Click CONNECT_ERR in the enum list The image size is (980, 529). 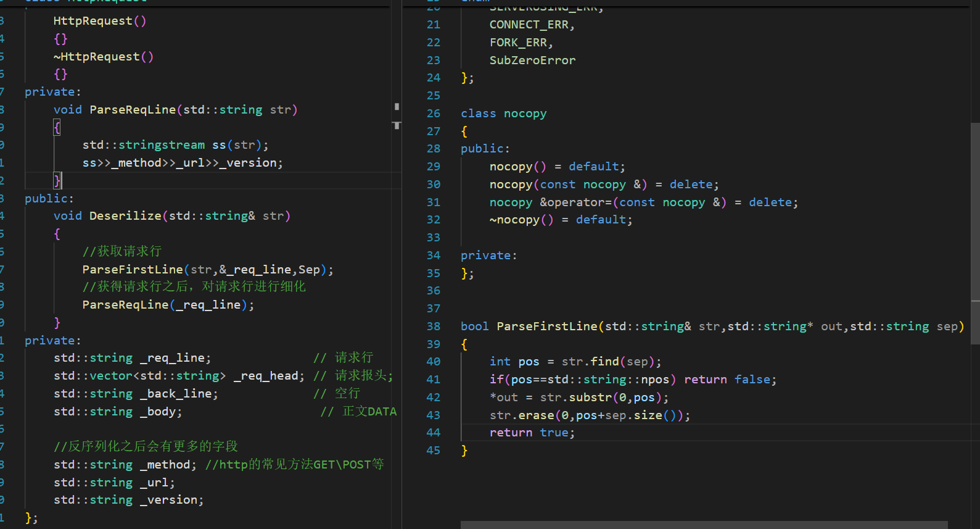tap(529, 25)
